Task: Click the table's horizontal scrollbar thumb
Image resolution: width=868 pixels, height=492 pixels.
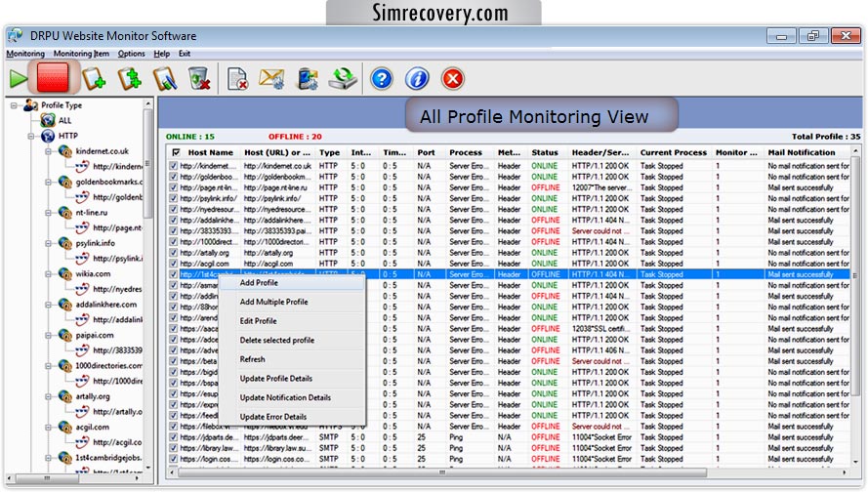Action: (x=441, y=472)
